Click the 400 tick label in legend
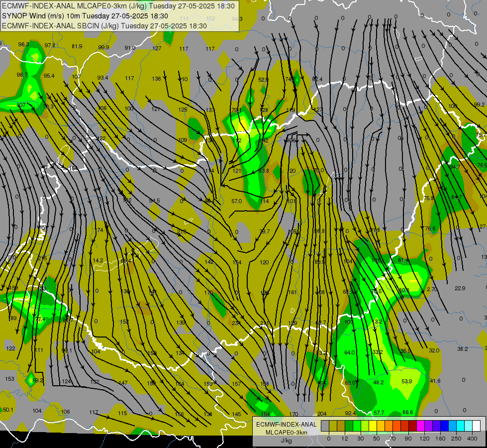 tap(472, 439)
